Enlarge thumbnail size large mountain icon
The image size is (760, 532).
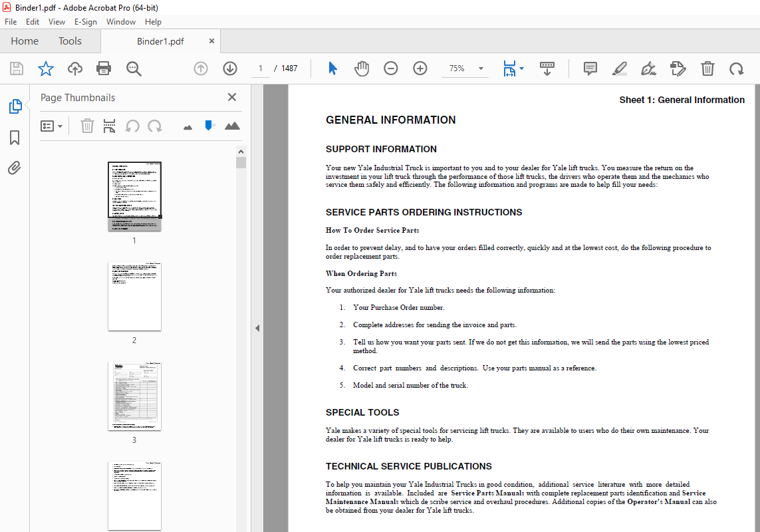click(232, 126)
